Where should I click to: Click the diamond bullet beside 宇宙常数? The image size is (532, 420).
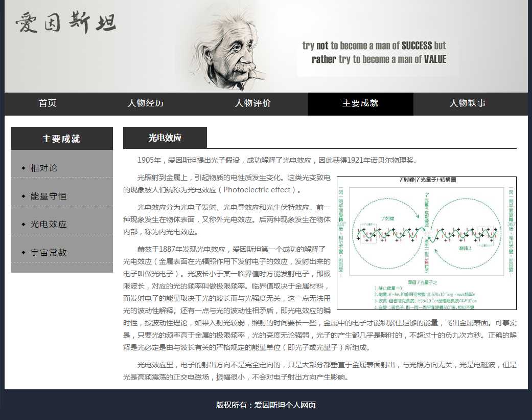(x=24, y=253)
